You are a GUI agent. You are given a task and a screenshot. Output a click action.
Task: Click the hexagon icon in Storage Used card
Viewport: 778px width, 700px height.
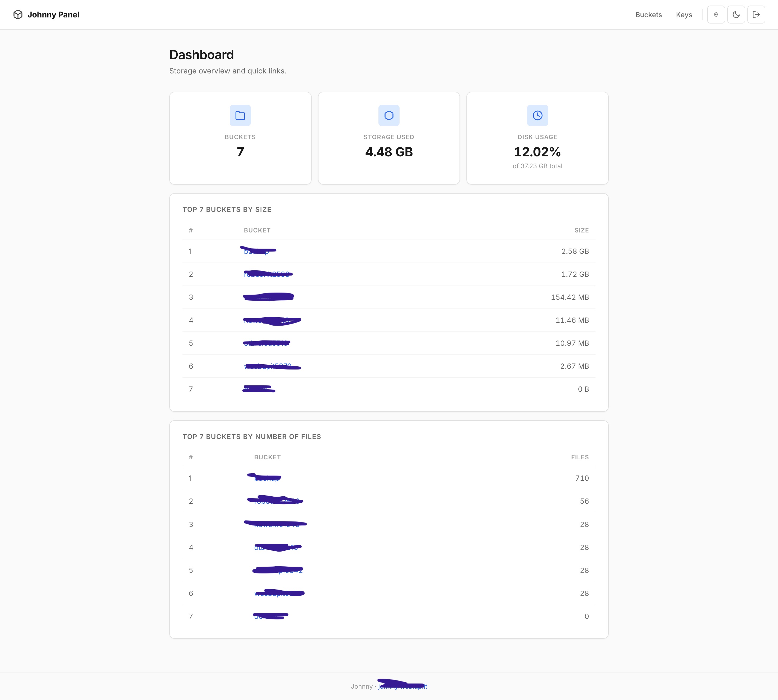(x=389, y=115)
